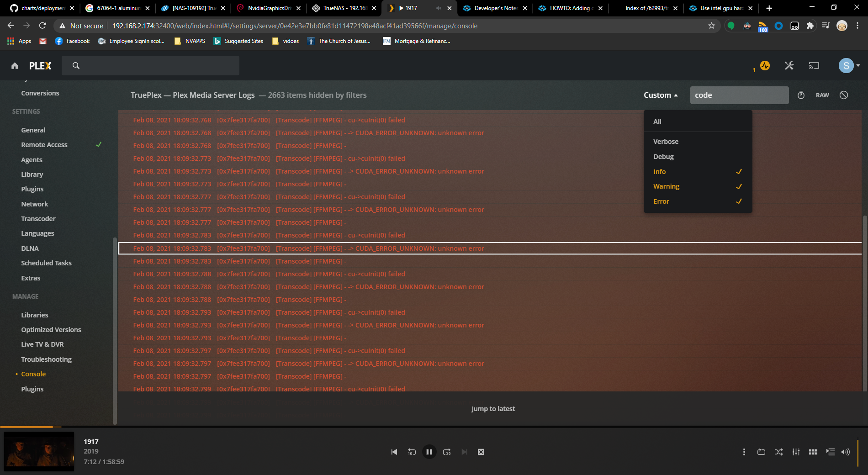
Task: Uncheck the Info log level
Action: 698,172
